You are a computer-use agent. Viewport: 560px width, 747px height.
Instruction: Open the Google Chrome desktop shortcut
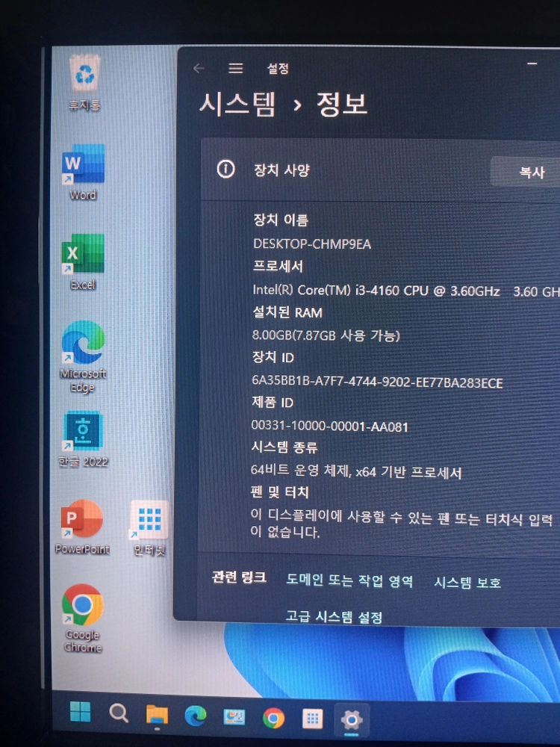point(82,619)
